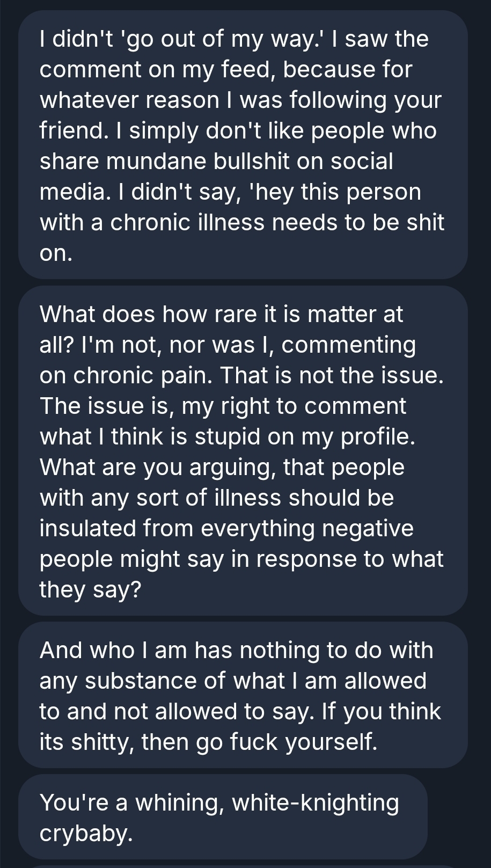This screenshot has width=491, height=868.
Task: Click the line "any substance of what I am allowed"
Action: [x=233, y=681]
